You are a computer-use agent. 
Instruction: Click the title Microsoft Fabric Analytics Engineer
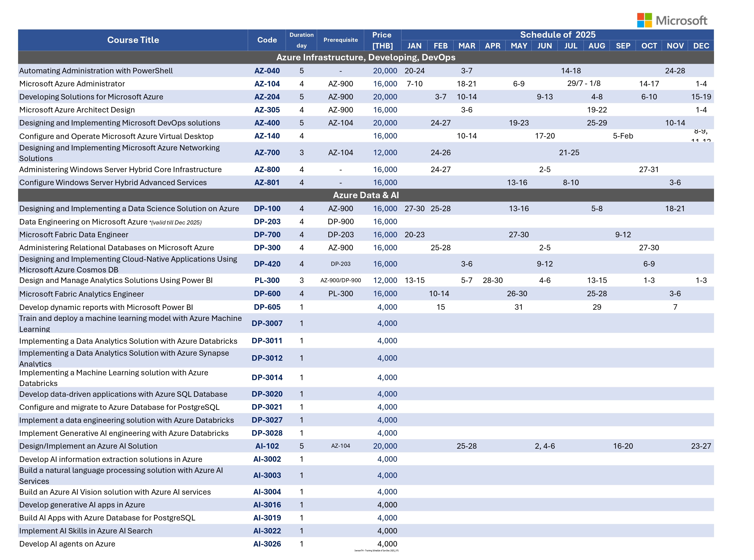tap(81, 294)
